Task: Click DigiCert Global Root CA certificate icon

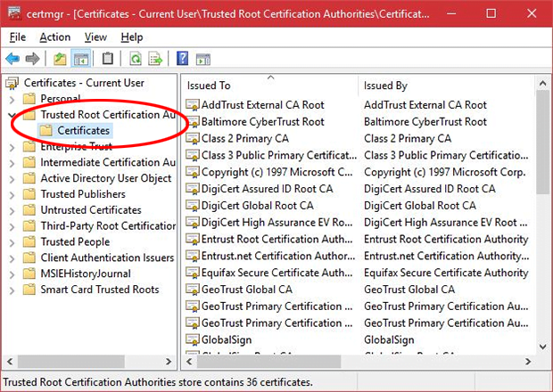Action: pyautogui.click(x=193, y=206)
